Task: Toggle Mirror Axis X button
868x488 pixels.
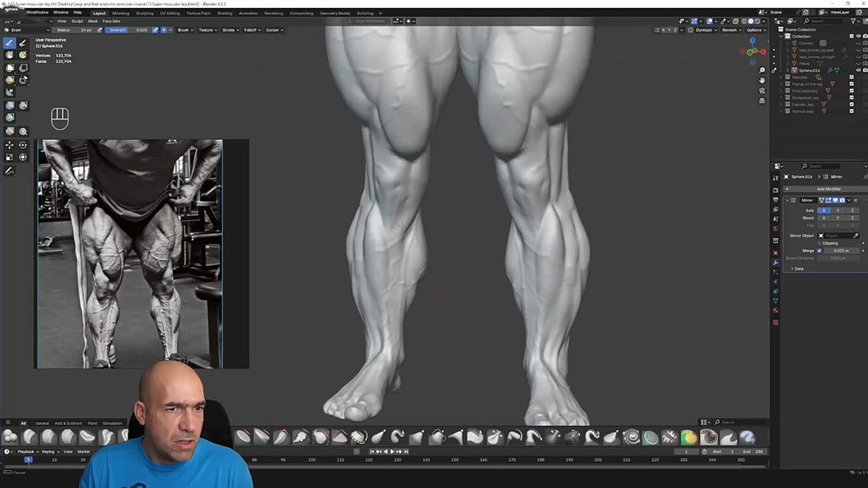Action: [823, 210]
